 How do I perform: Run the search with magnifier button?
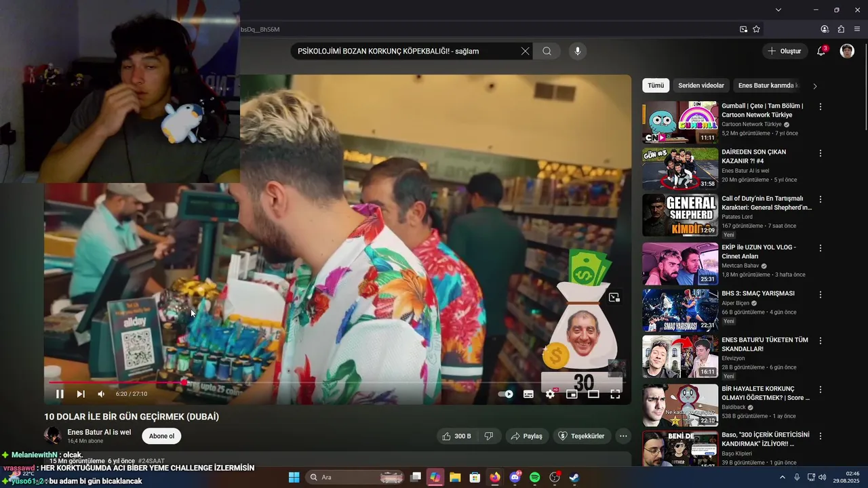pyautogui.click(x=547, y=51)
